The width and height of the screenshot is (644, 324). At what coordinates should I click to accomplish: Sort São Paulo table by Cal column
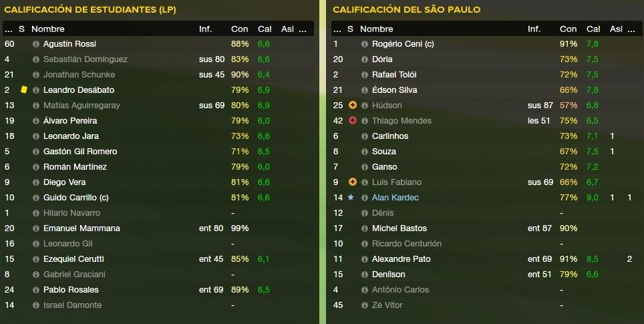click(593, 29)
